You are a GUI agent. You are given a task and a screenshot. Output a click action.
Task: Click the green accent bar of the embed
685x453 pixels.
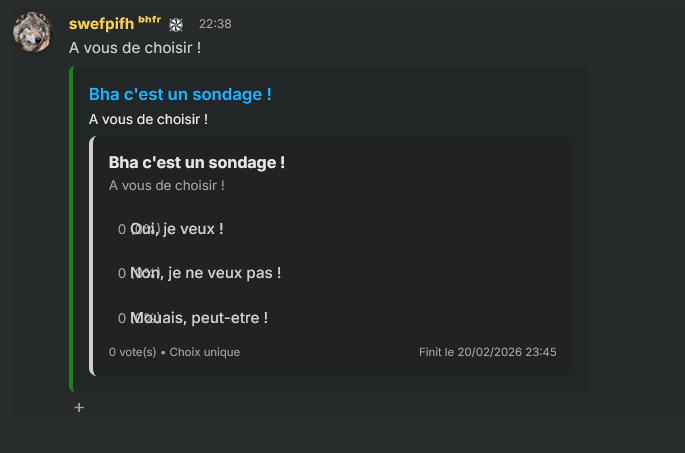click(71, 228)
